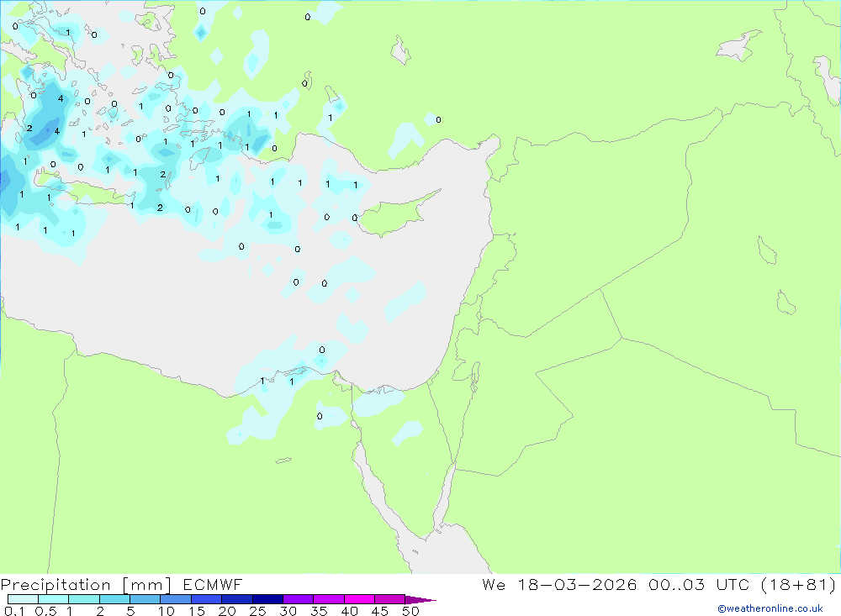Viewport: 841px width, 616px height.
Task: Click the '00..03 UTC' time text
Action: coord(698,584)
